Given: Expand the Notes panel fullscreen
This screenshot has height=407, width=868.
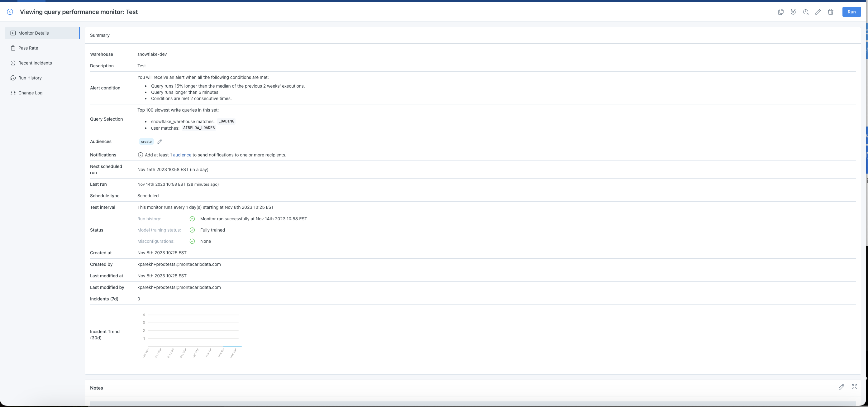Looking at the screenshot, I should tap(855, 387).
